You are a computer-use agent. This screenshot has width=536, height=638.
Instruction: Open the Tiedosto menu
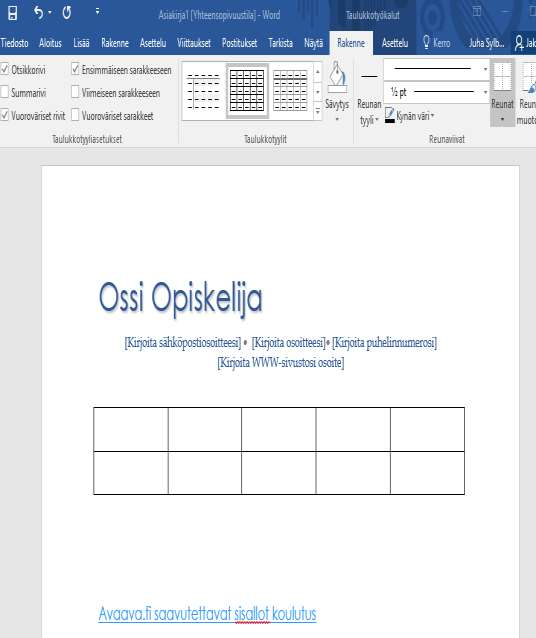(x=15, y=43)
